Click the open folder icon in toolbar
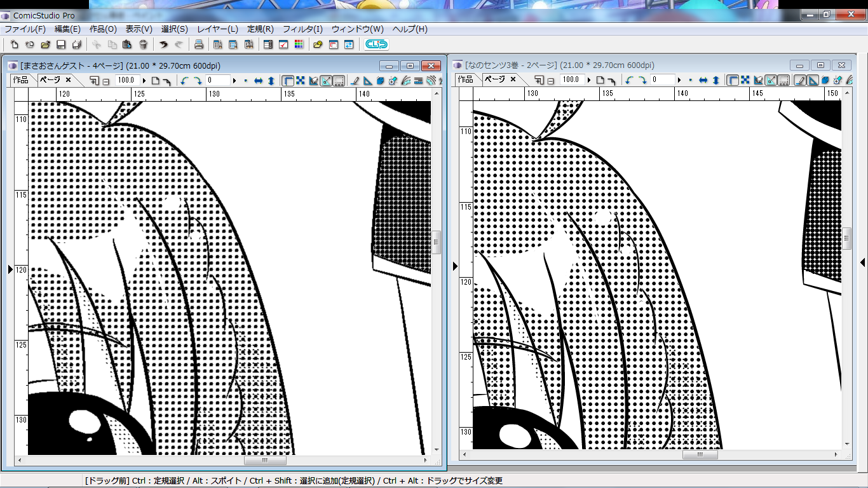Image resolution: width=868 pixels, height=488 pixels. pyautogui.click(x=45, y=44)
